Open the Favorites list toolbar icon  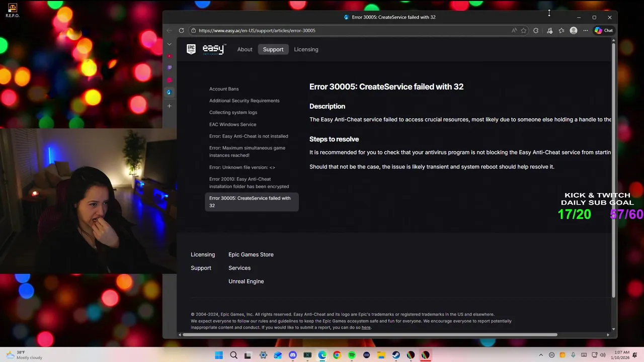click(x=561, y=30)
